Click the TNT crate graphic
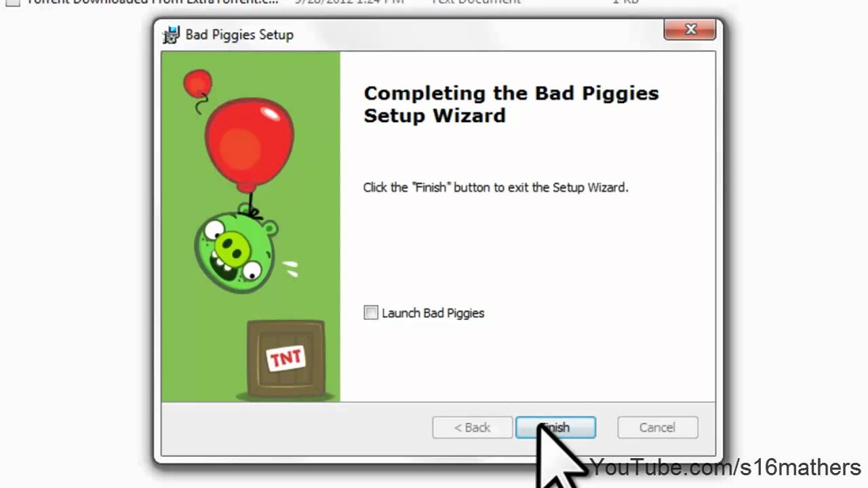 pos(285,359)
